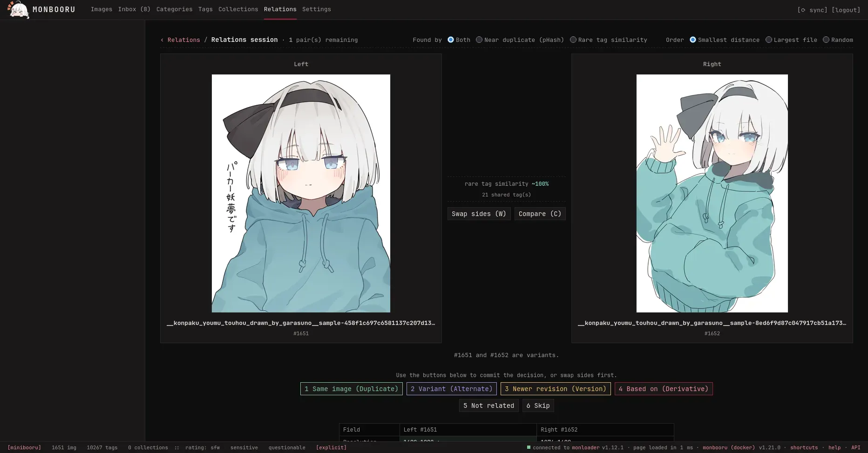Click left image filename ending 458f1c697c…
The width and height of the screenshot is (868, 453).
[x=301, y=323]
